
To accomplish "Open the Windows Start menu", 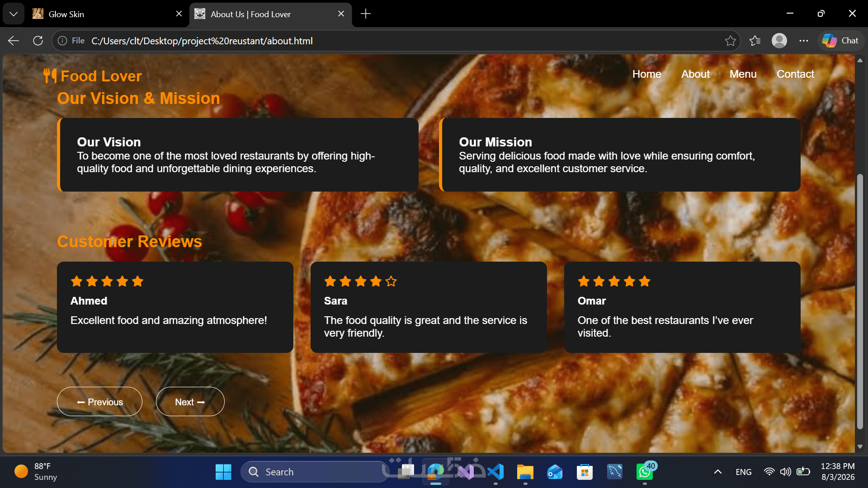I will tap(223, 472).
